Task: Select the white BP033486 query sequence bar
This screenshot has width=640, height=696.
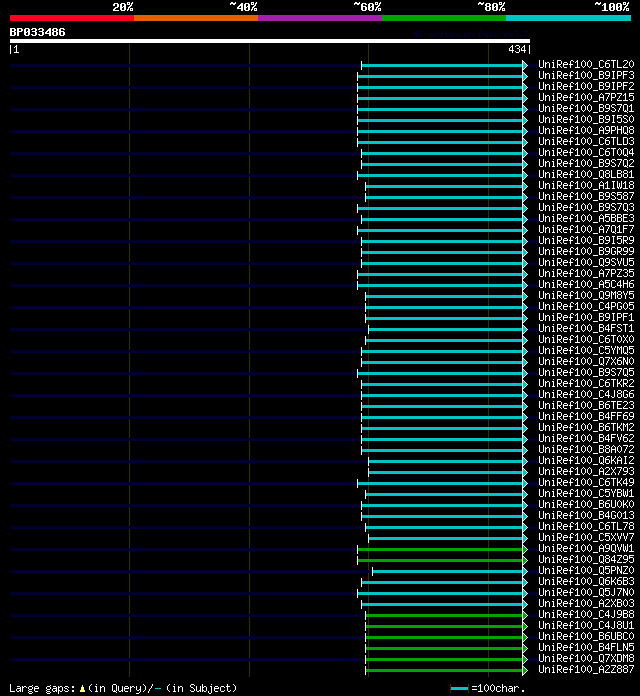Action: pos(270,41)
